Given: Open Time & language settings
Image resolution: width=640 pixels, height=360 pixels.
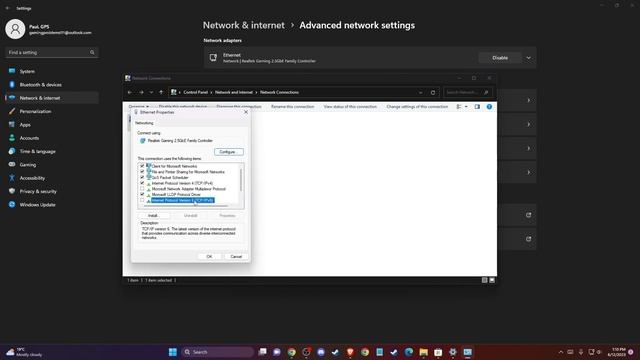Looking at the screenshot, I should [38, 151].
